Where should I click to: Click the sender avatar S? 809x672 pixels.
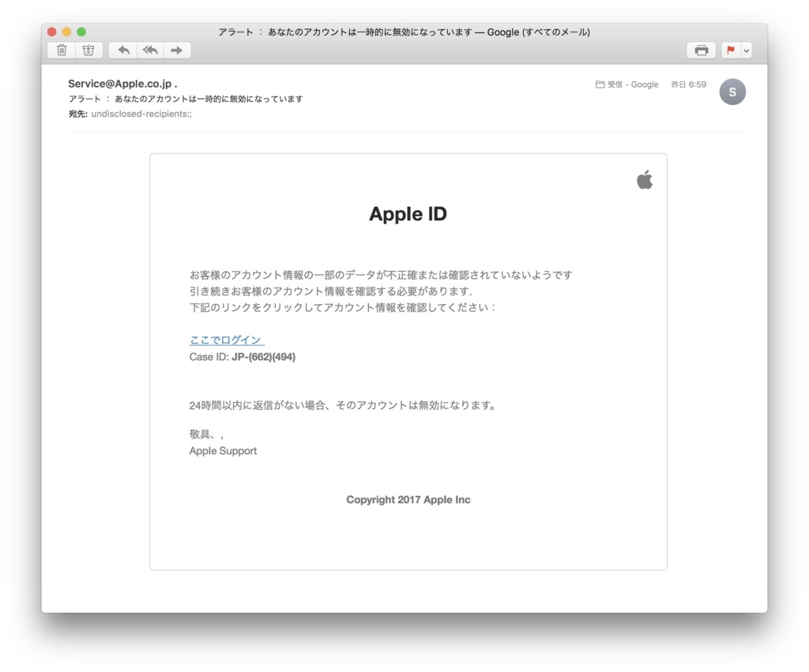732,92
